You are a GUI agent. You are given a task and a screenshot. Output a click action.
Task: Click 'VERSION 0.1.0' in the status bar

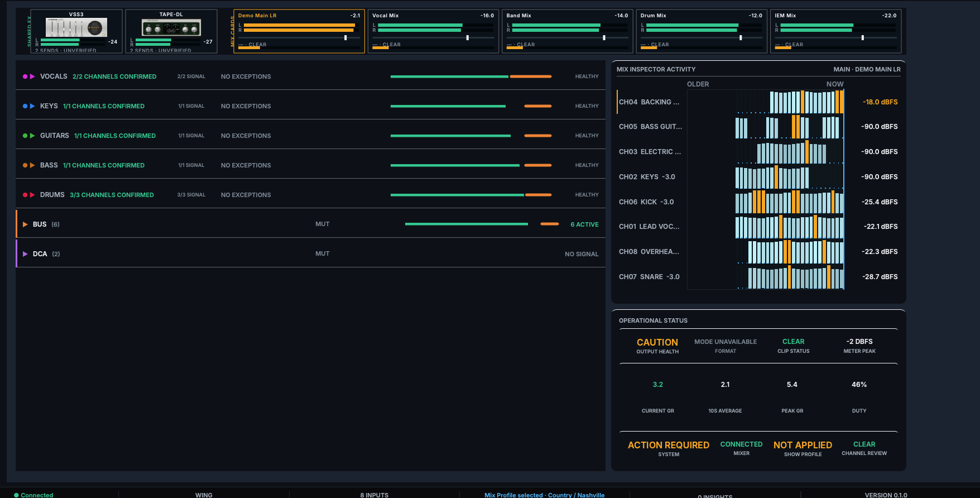tap(886, 495)
